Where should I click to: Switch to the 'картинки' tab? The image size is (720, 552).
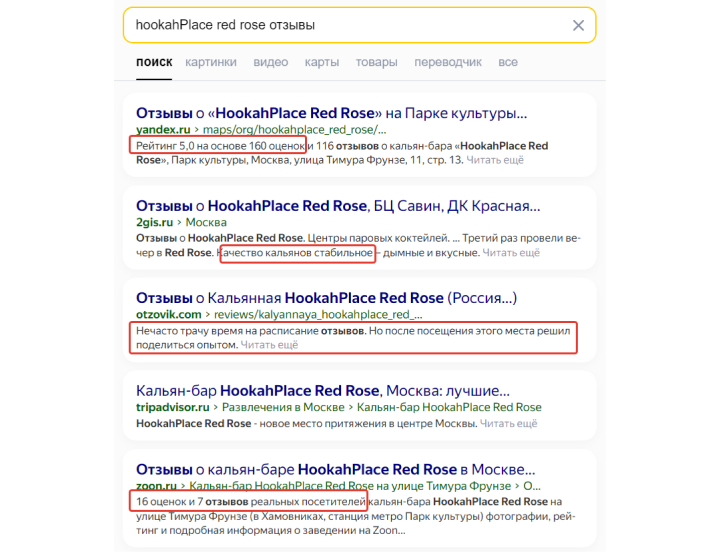(211, 62)
